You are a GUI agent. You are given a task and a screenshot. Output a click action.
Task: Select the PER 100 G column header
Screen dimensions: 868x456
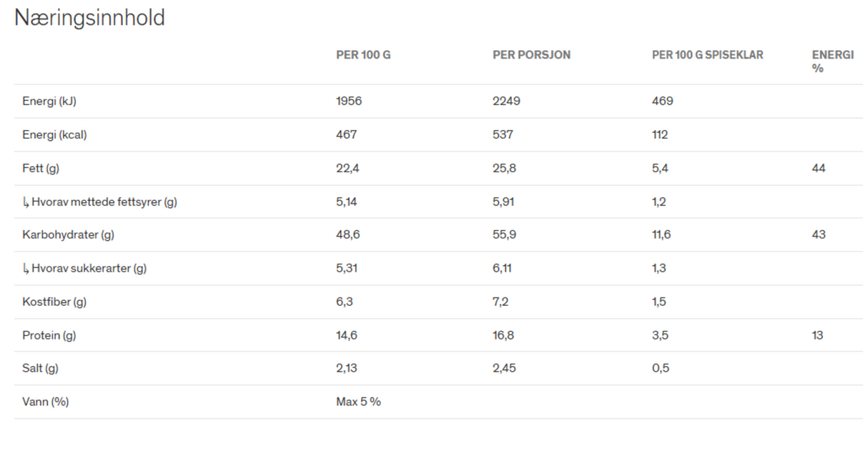click(363, 55)
